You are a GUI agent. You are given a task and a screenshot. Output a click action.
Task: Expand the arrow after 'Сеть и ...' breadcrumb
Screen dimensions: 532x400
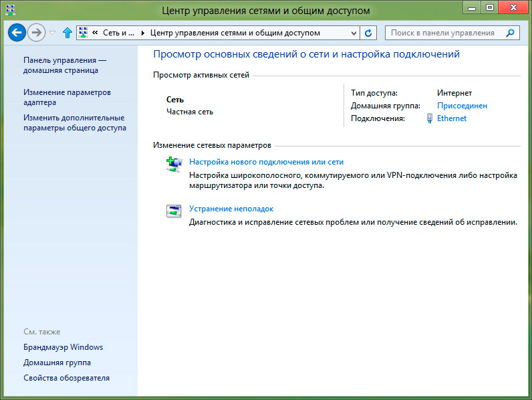tap(142, 33)
